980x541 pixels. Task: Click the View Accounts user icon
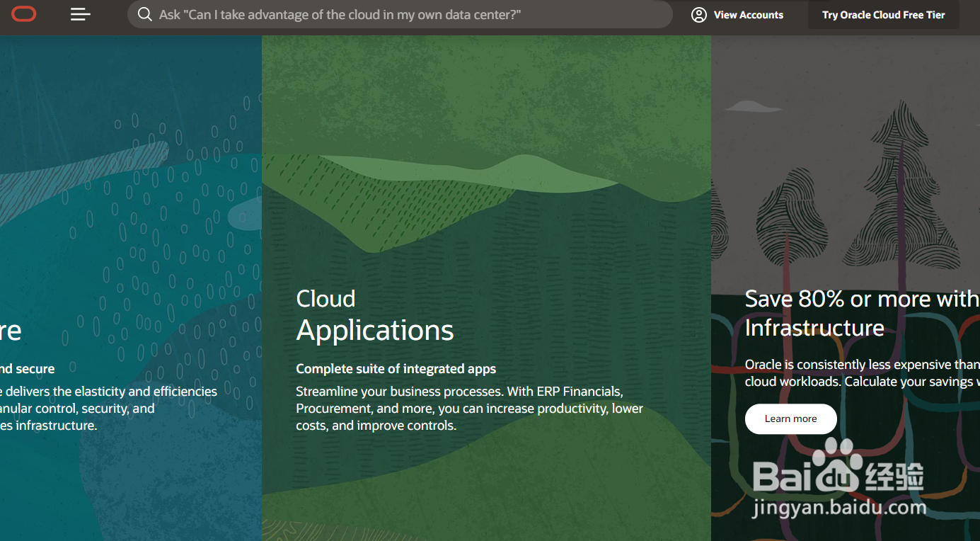(699, 15)
